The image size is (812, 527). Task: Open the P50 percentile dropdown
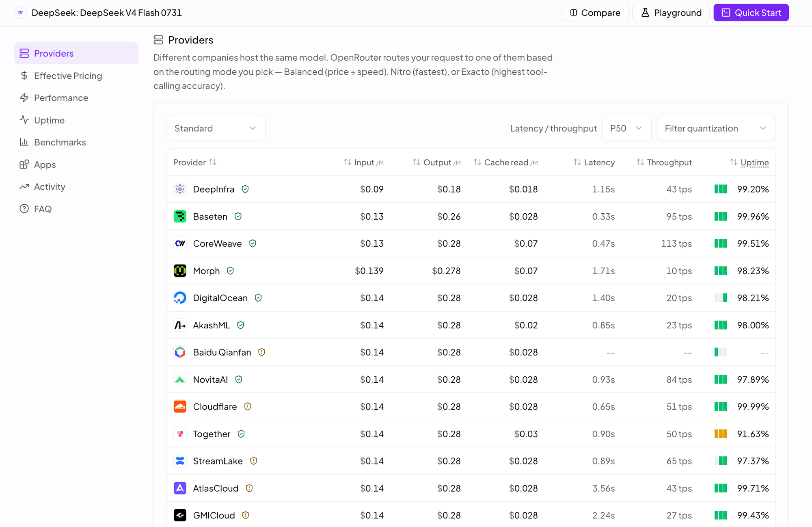(626, 128)
